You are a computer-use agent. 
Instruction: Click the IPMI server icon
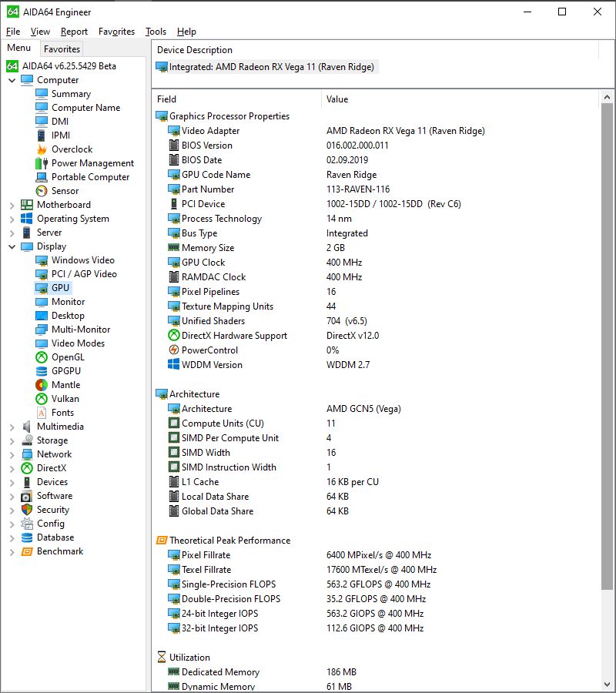42,136
